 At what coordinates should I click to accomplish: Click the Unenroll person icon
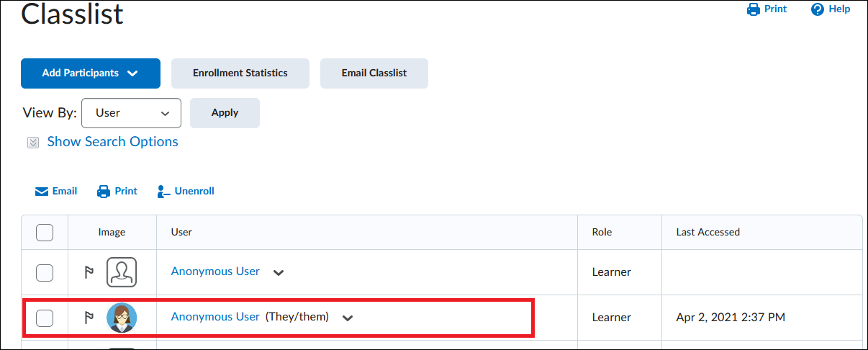click(x=163, y=192)
